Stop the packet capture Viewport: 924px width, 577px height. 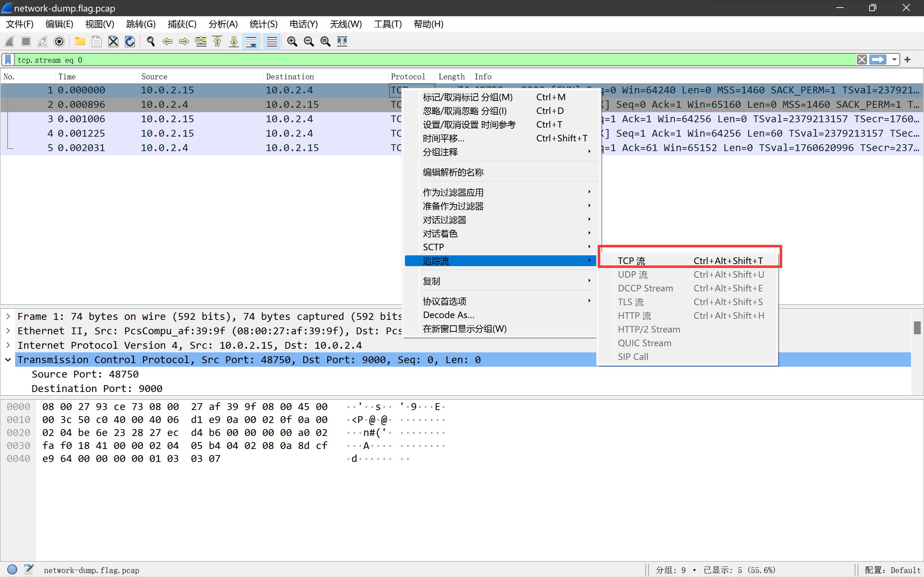(x=25, y=41)
